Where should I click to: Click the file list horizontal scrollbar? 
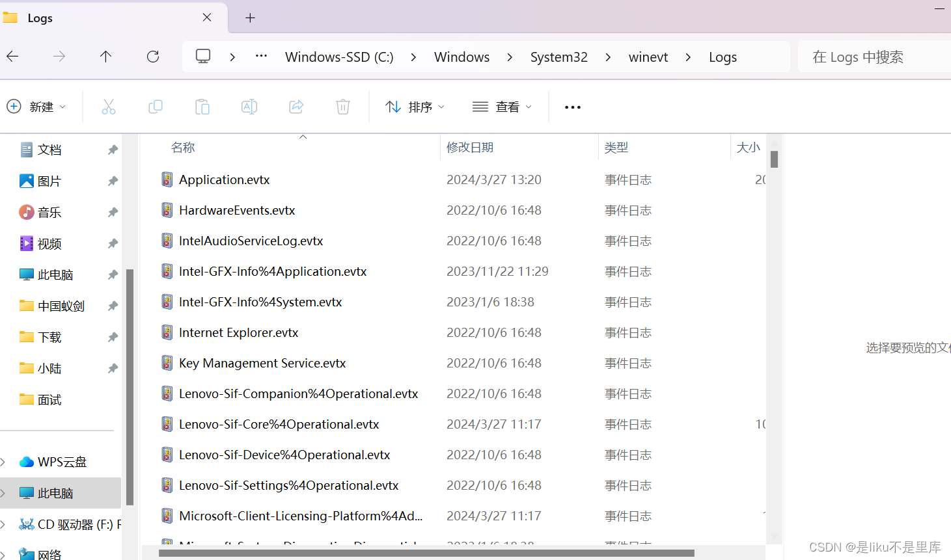pyautogui.click(x=426, y=553)
